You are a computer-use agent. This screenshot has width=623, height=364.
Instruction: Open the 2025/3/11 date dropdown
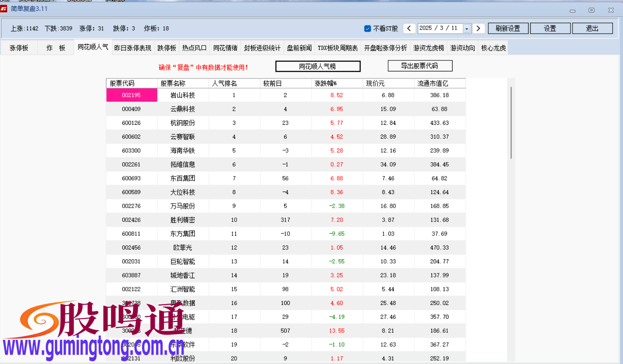point(466,28)
